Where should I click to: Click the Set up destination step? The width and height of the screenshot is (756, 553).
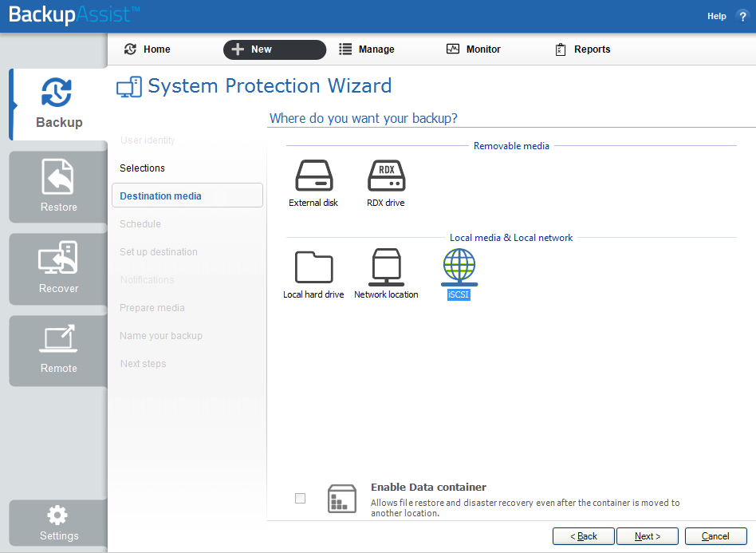[159, 252]
